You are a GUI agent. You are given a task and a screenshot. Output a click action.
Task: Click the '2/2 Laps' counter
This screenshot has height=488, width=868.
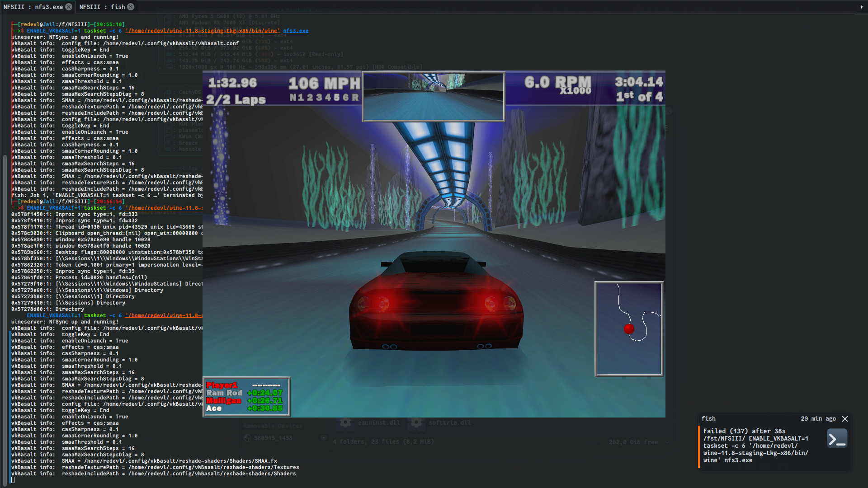236,99
